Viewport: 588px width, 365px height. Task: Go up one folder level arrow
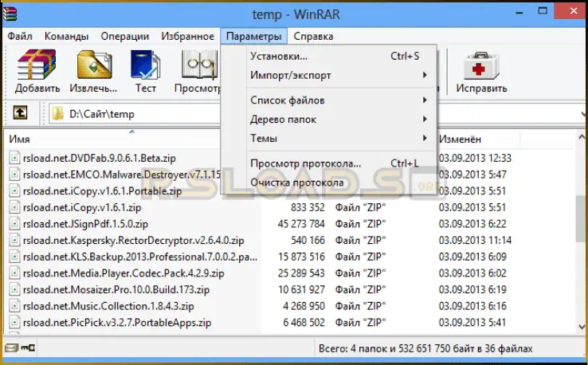coord(20,112)
